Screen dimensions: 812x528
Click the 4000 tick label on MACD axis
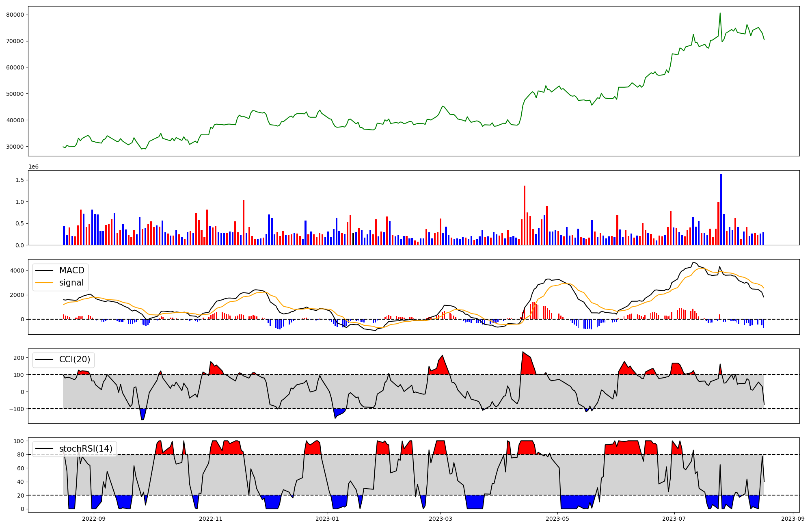[18, 271]
